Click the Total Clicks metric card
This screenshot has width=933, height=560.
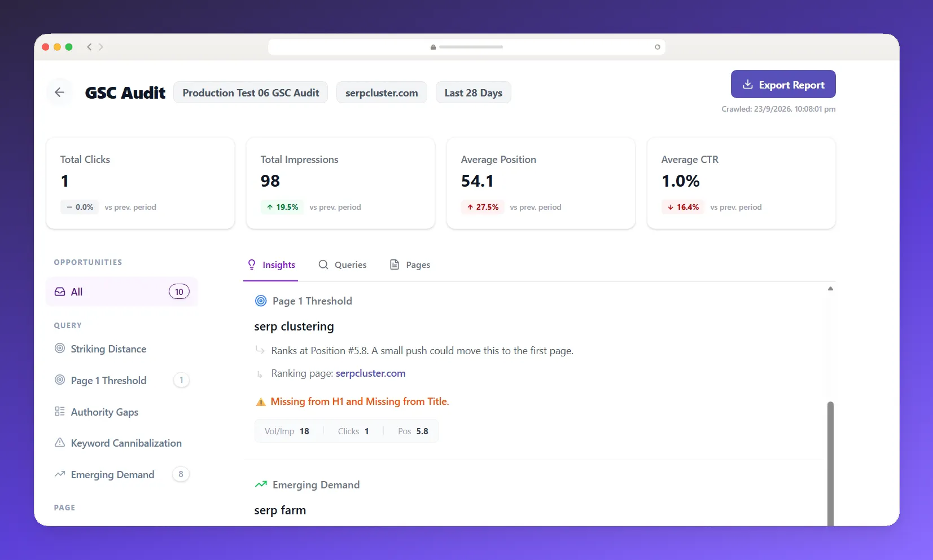coord(141,183)
